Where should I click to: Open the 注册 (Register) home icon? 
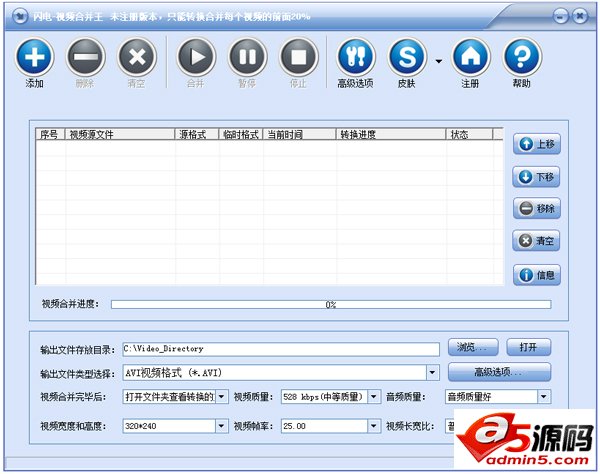pyautogui.click(x=471, y=57)
